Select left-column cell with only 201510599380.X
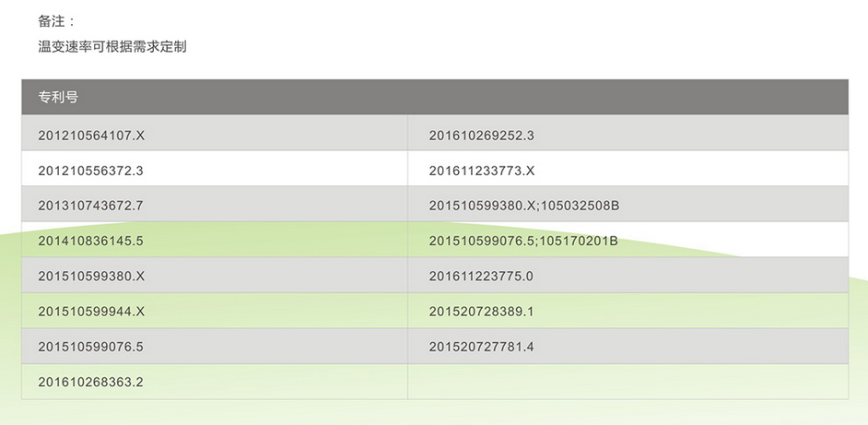 coord(91,276)
